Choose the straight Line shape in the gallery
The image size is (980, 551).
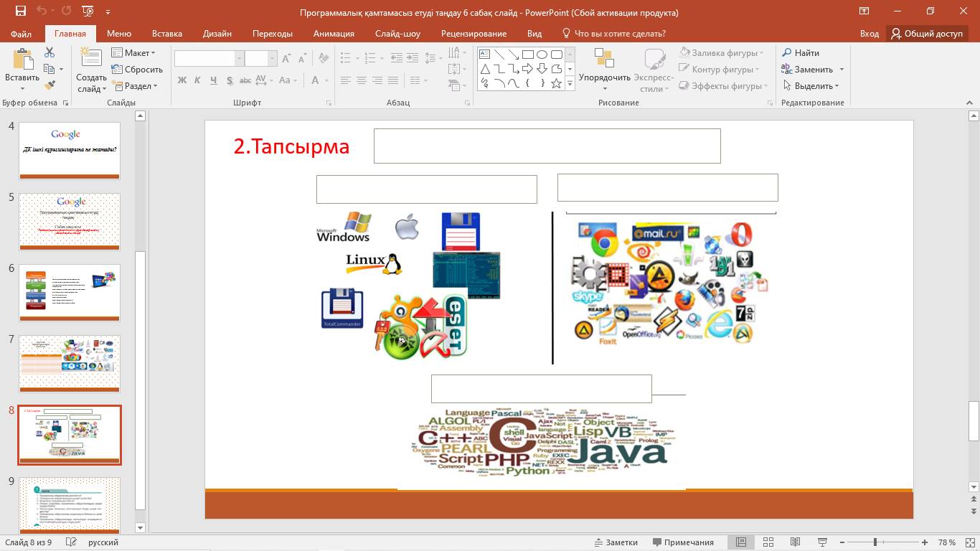point(499,54)
